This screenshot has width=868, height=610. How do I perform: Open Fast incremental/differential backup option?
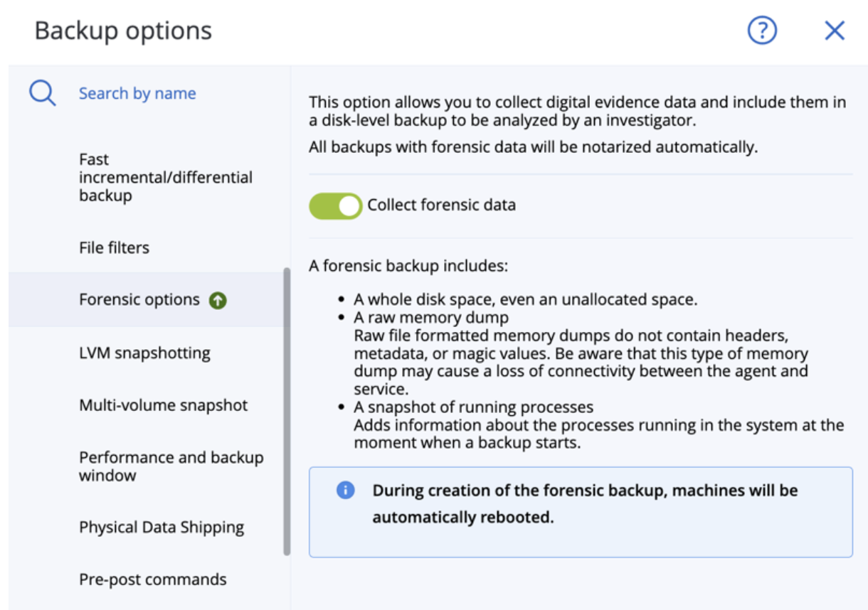click(x=165, y=178)
